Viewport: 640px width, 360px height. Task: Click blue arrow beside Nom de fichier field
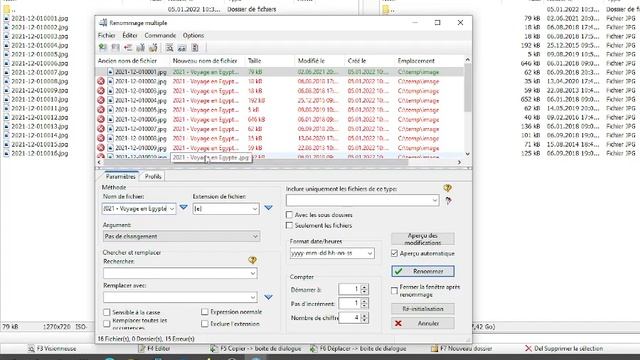click(x=184, y=207)
